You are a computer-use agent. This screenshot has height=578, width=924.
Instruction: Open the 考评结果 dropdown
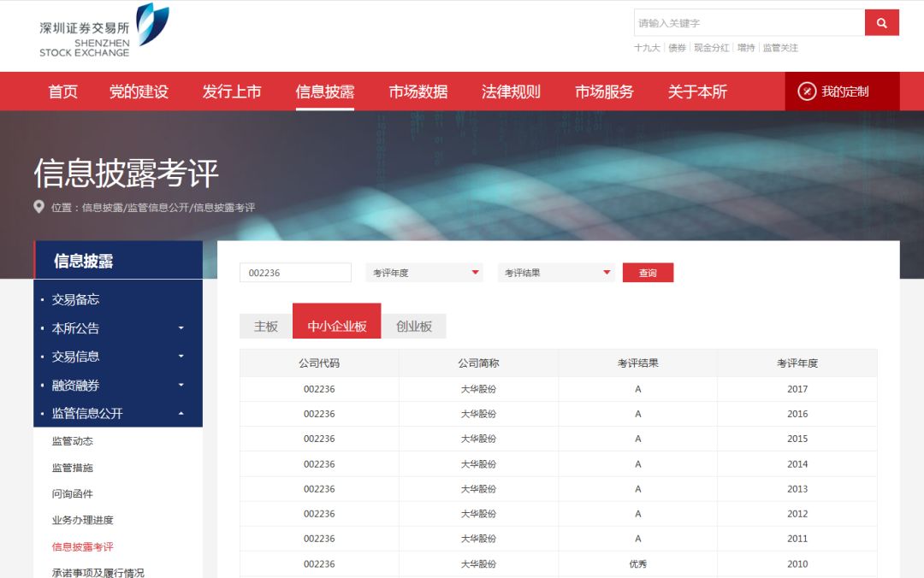coord(556,273)
